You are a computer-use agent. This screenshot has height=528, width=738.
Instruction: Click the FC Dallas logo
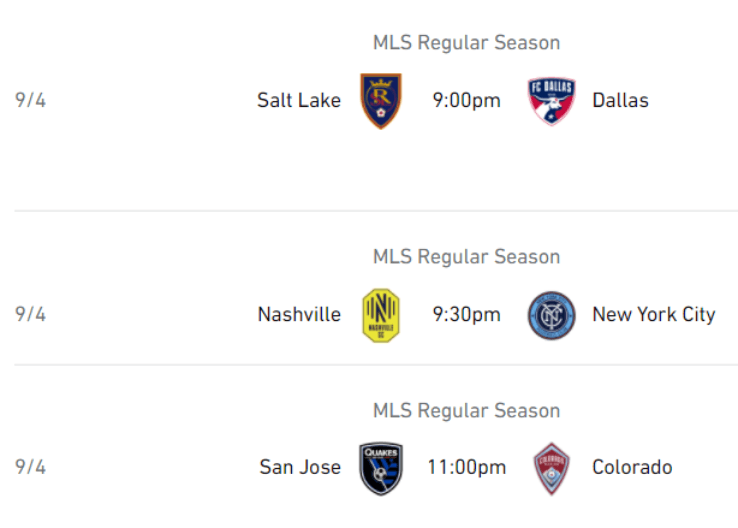coord(552,100)
